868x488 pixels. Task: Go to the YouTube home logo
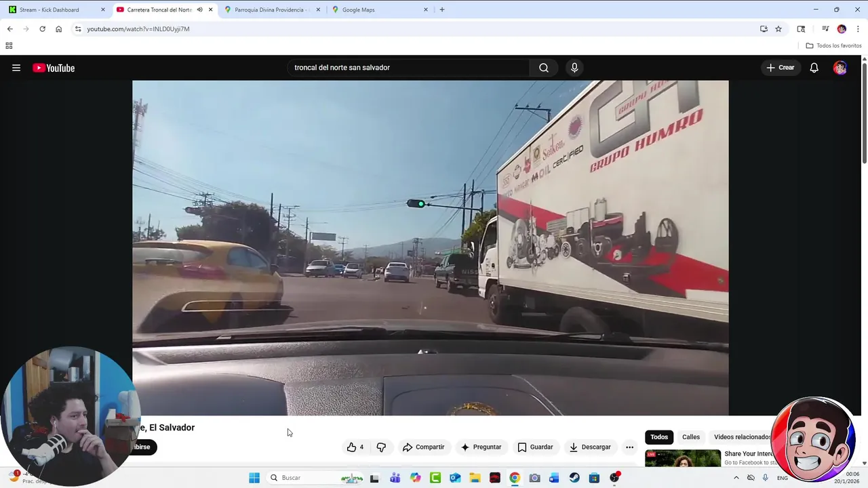[54, 68]
